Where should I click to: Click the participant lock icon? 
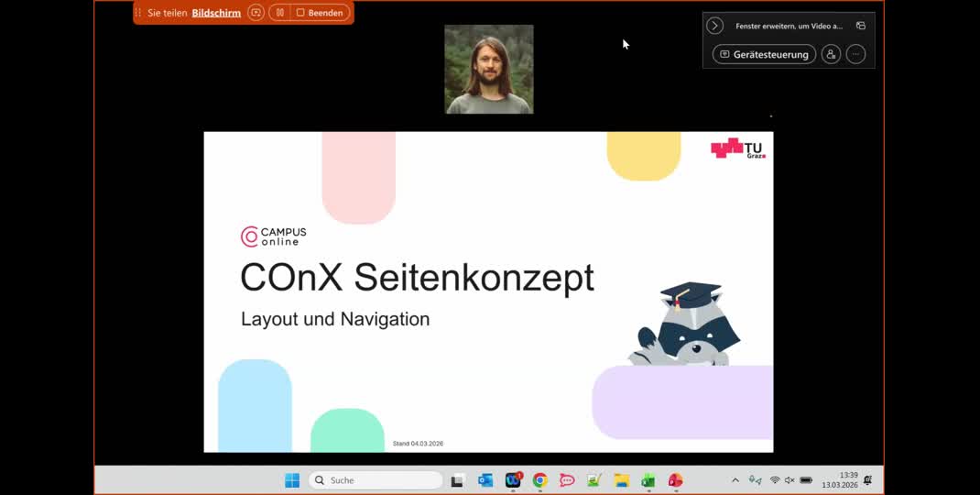click(x=831, y=54)
